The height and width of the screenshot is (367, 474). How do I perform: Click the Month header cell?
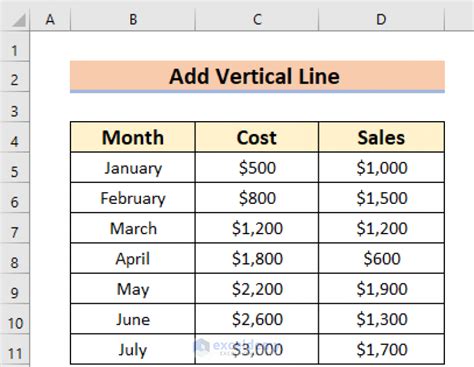133,137
